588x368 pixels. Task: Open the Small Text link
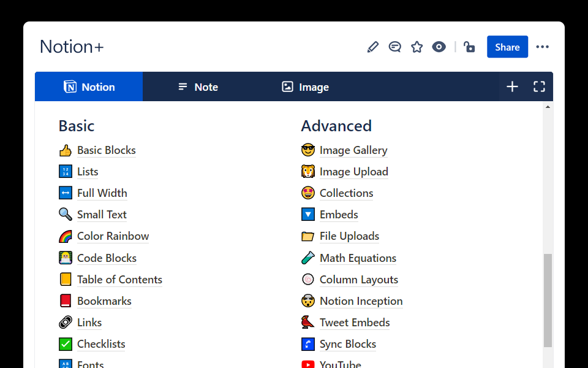click(102, 215)
